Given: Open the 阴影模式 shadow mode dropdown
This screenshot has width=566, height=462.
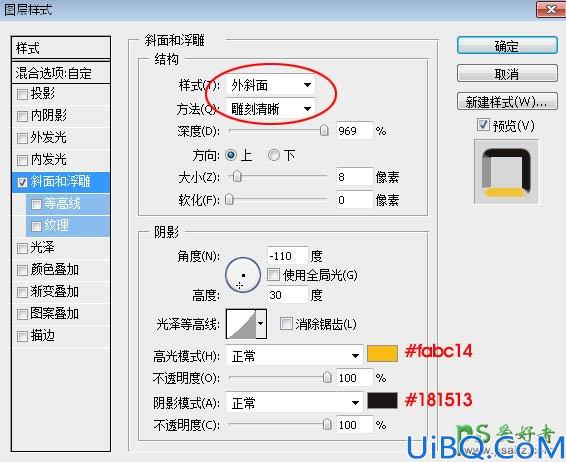Looking at the screenshot, I should point(294,403).
